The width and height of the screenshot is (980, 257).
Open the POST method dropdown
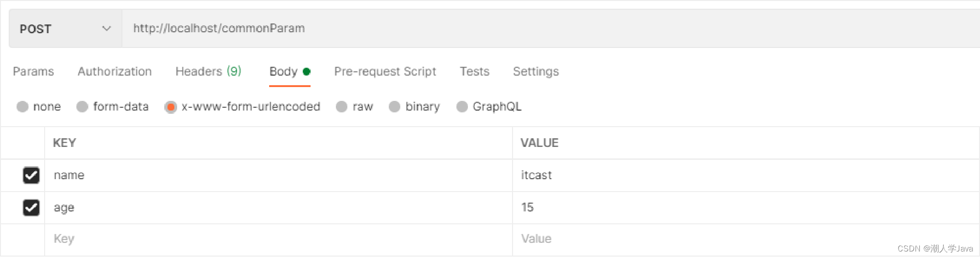pyautogui.click(x=65, y=29)
